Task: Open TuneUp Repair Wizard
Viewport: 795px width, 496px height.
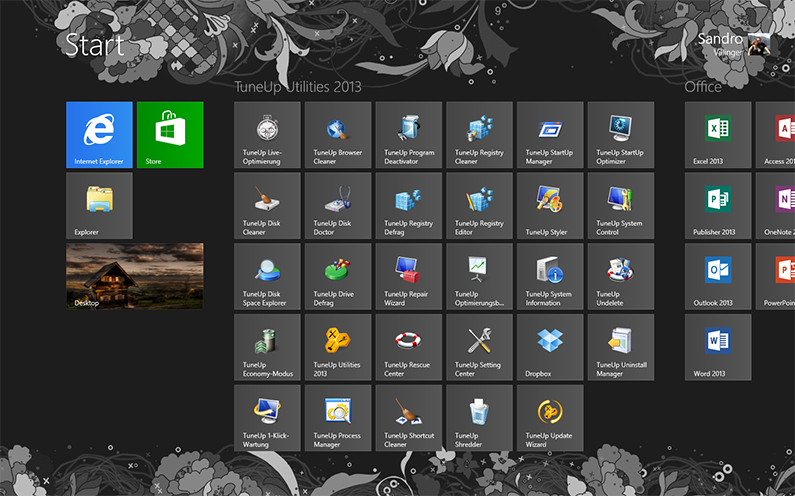Action: point(409,276)
